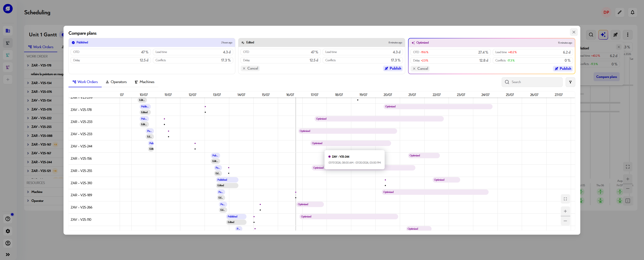The width and height of the screenshot is (644, 260).
Task: Select Work Orders tab in background Gantt
Action: pos(41,47)
